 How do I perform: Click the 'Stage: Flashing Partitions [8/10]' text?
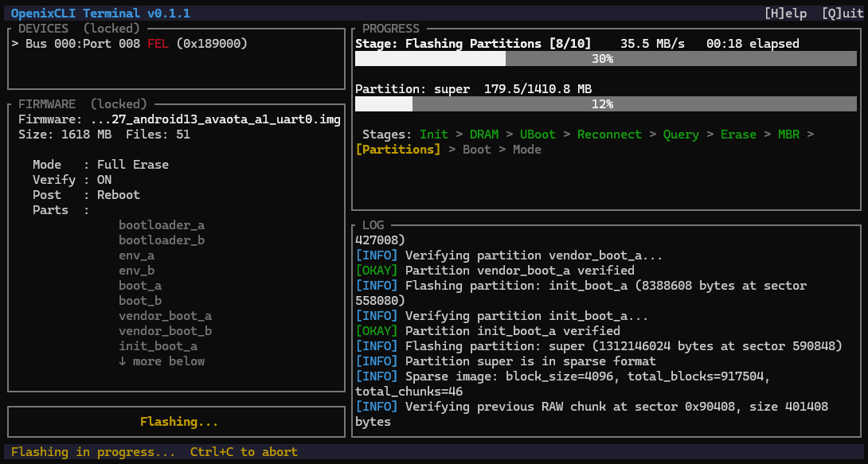[x=473, y=44]
